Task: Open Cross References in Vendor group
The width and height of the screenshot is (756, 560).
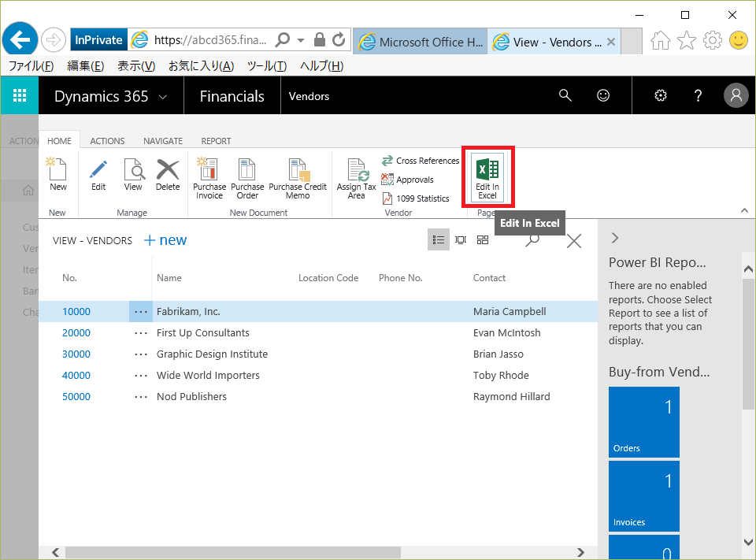Action: (x=420, y=161)
